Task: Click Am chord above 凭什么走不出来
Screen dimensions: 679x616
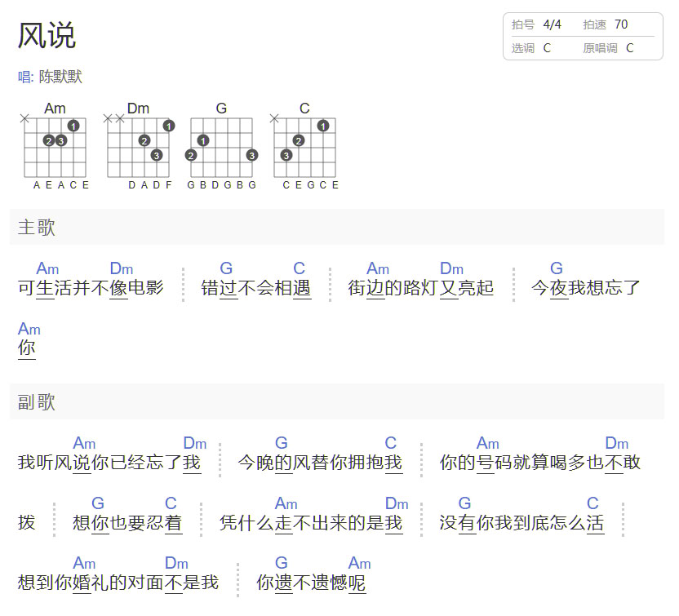Action: (286, 503)
